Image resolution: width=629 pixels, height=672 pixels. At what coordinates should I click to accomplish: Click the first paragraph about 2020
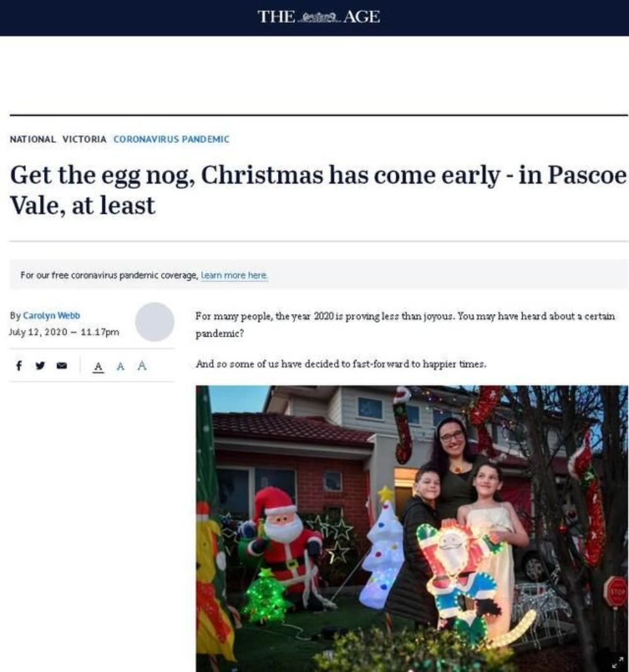point(405,325)
